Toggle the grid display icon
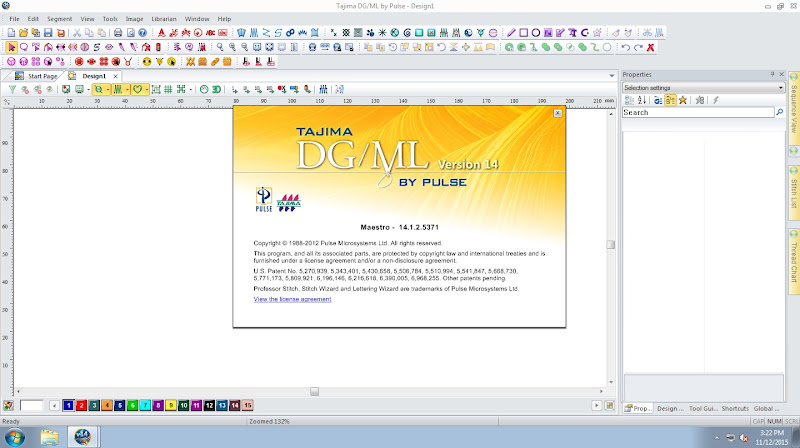The image size is (800, 448). coord(168,89)
